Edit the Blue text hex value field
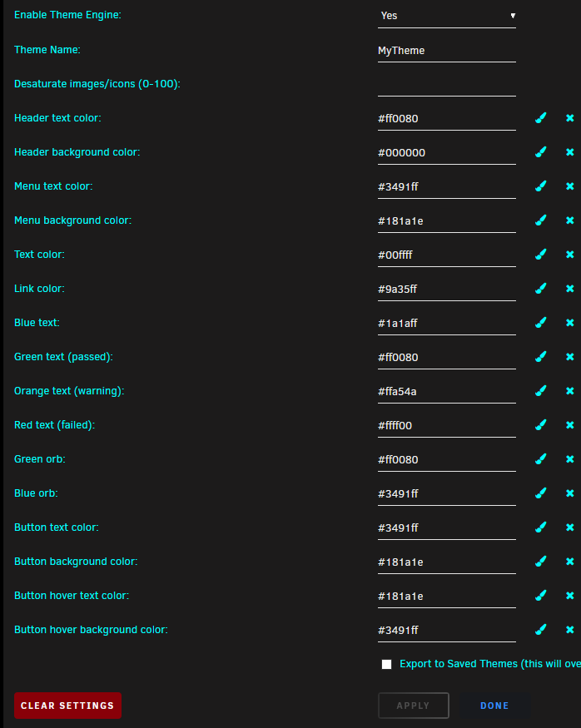Image resolution: width=581 pixels, height=728 pixels. pos(447,323)
